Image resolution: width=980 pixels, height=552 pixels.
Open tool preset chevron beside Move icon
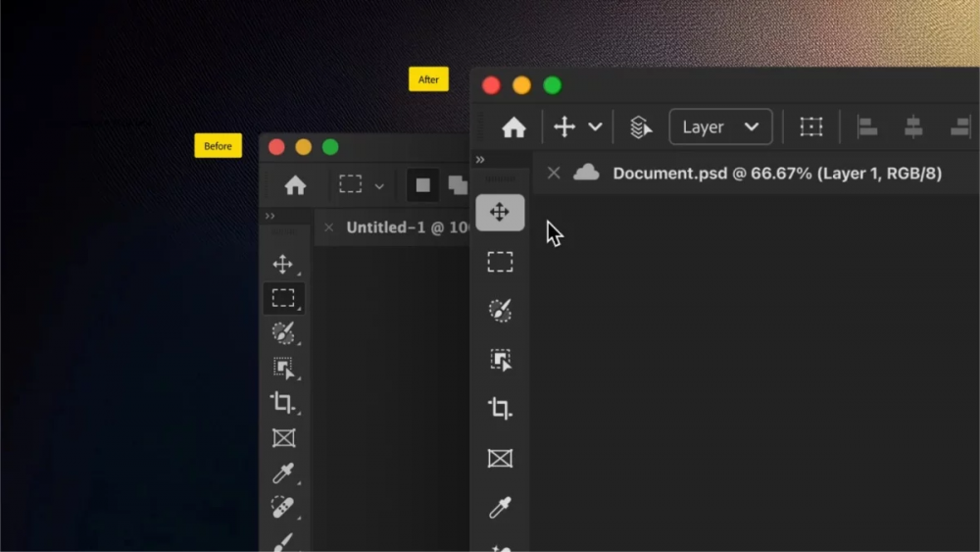tap(595, 126)
